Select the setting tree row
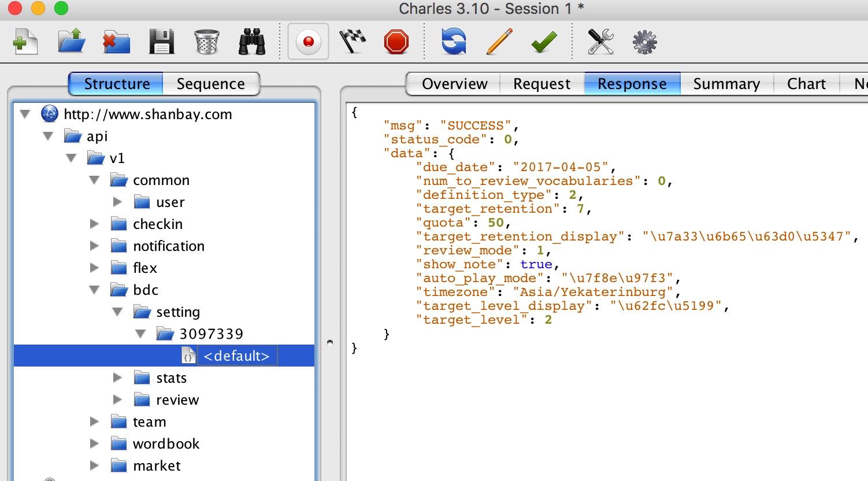868x481 pixels. [164, 312]
